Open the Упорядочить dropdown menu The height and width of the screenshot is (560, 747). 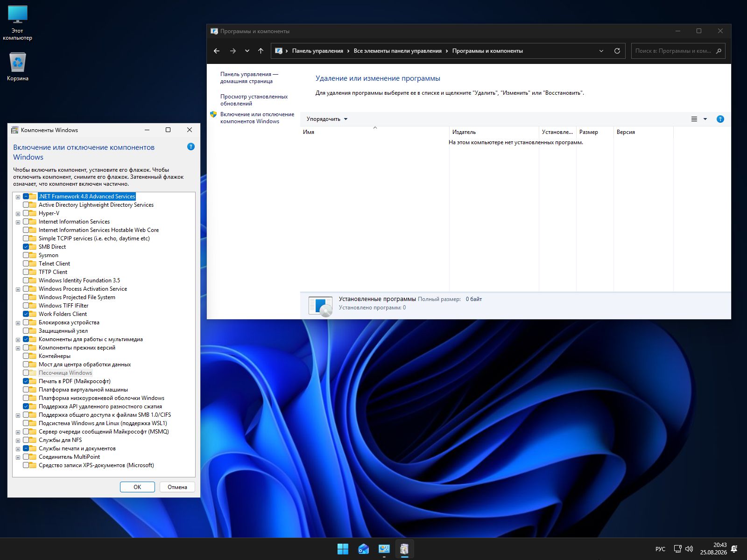coord(327,119)
